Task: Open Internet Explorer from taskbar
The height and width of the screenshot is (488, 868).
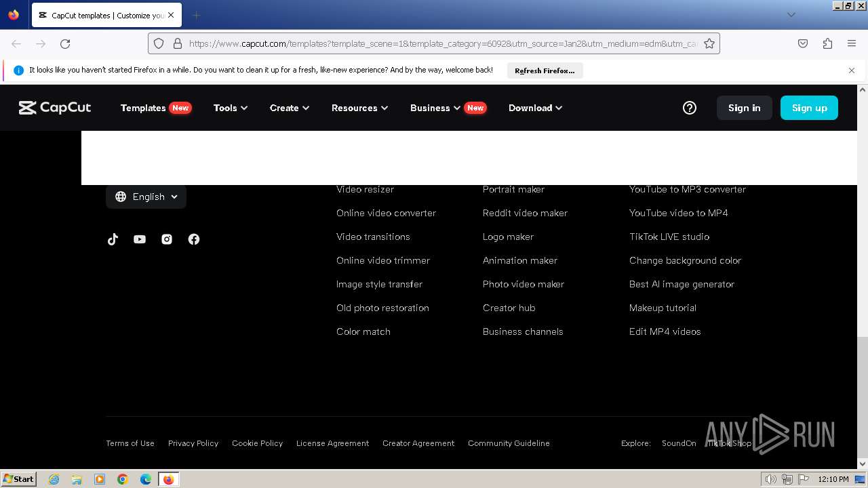Action: coord(54,479)
